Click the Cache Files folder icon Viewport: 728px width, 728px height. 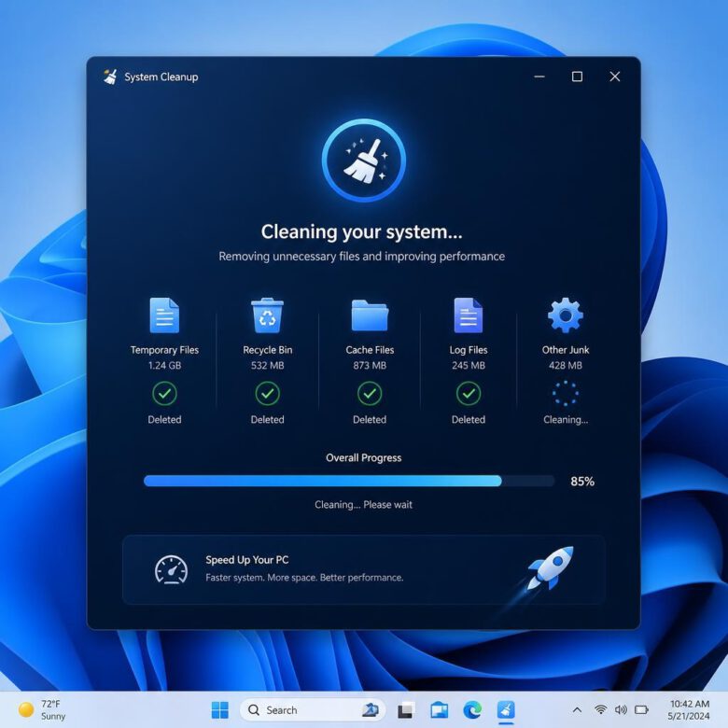pos(370,315)
